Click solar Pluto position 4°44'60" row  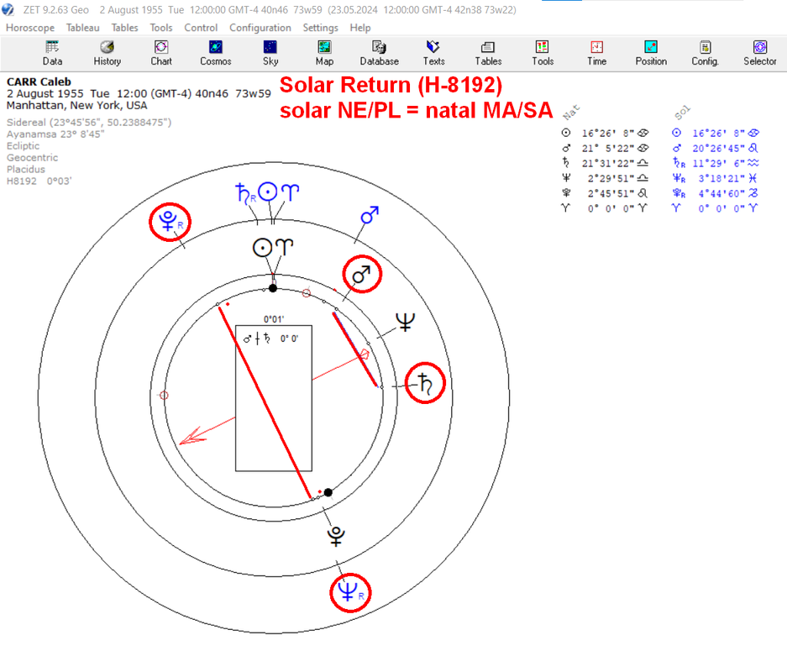[716, 193]
